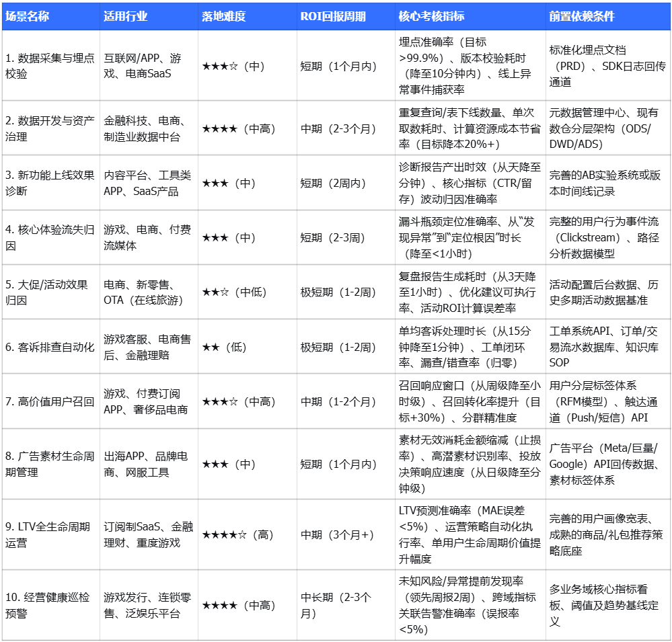
Task: Click KPI cell starting 召回响应窗口
Action: (x=471, y=401)
